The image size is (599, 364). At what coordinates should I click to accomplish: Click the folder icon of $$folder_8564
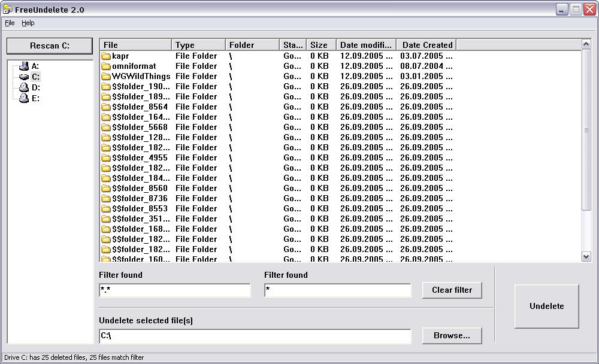106,107
